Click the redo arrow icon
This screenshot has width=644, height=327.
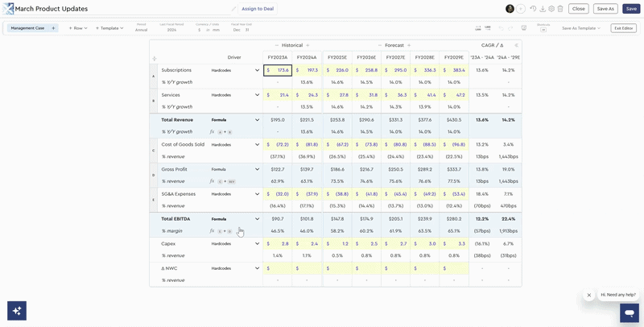(510, 28)
